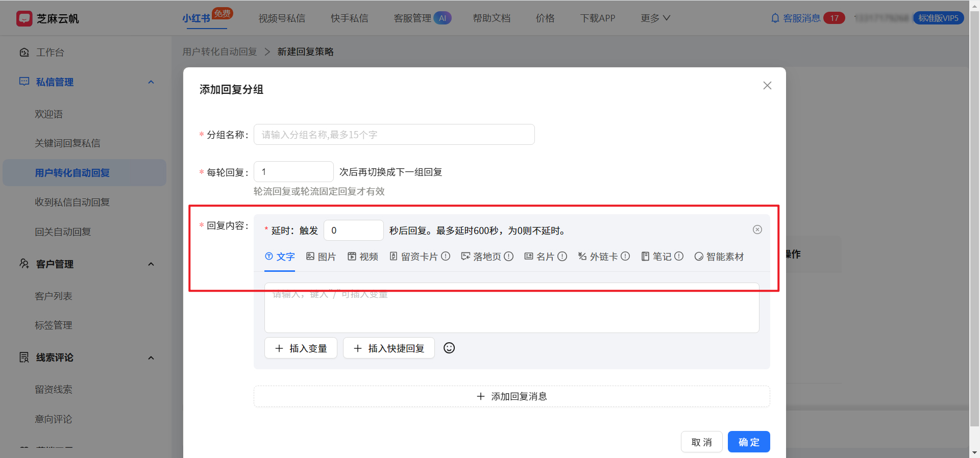Close the 添加回复分组 dialog

767,86
